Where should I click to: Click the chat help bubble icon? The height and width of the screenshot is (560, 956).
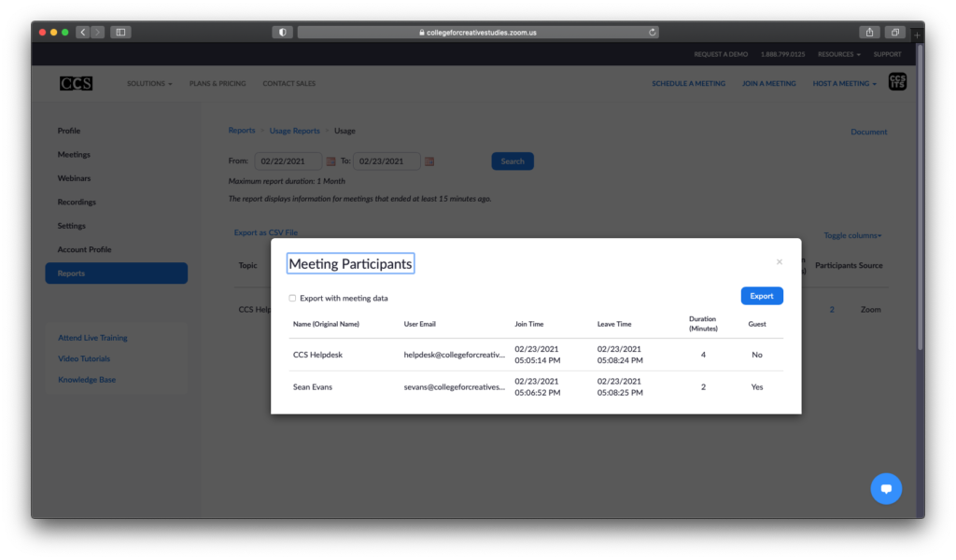point(886,488)
